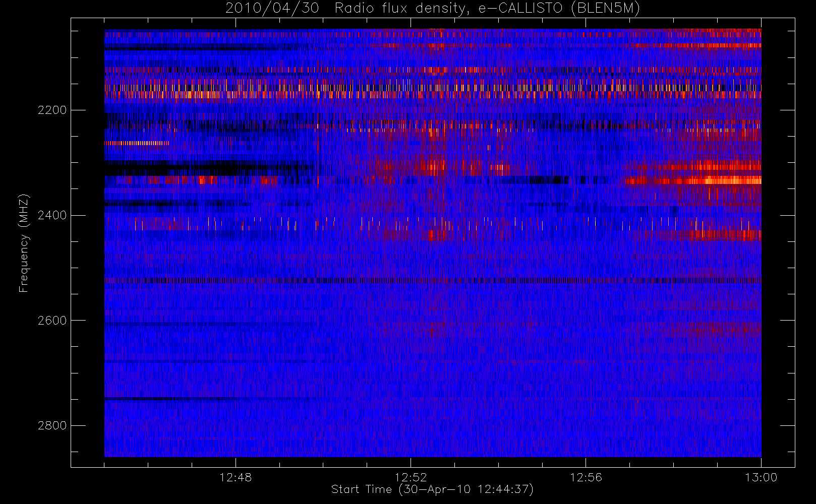Image resolution: width=816 pixels, height=504 pixels.
Task: Click the 12:48 time tick label
Action: (x=236, y=477)
